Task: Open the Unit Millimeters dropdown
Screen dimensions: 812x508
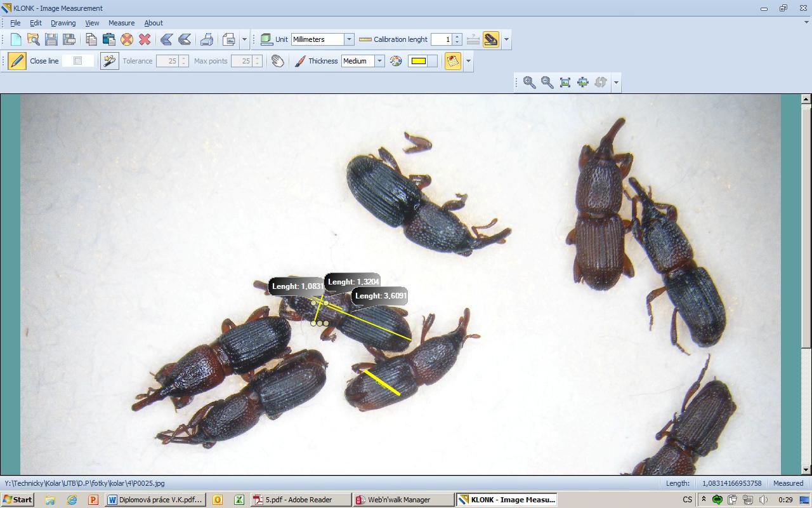Action: coord(348,39)
